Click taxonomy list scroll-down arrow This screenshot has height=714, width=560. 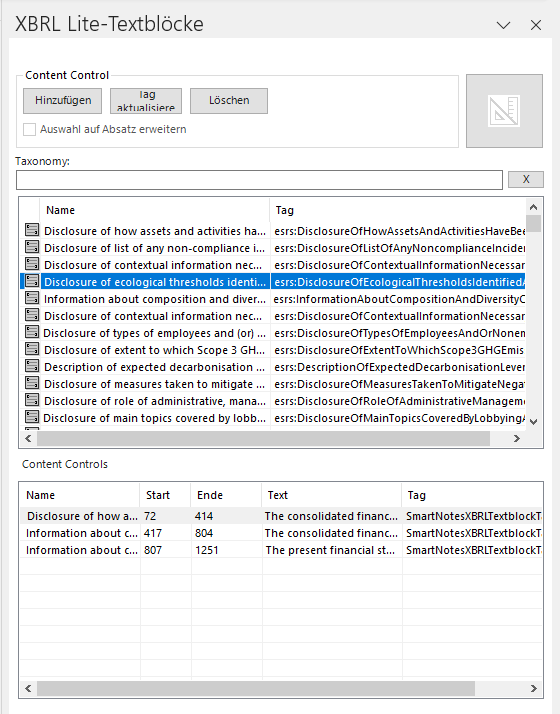(534, 422)
